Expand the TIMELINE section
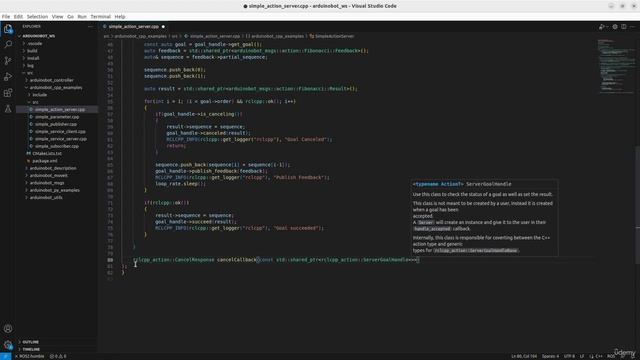Viewport: 640px width, 360px height. coord(57,349)
